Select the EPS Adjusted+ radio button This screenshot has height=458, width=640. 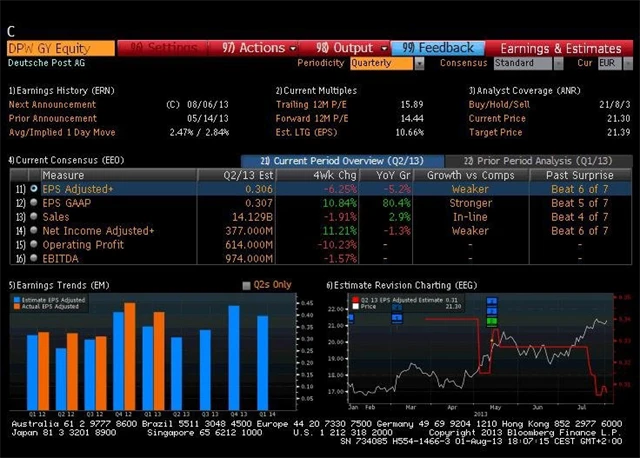tap(34, 189)
